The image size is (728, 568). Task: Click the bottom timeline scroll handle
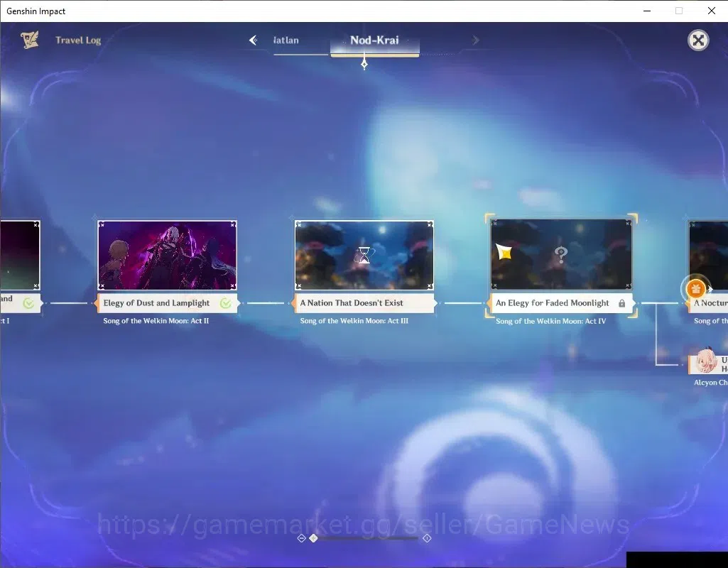313,538
